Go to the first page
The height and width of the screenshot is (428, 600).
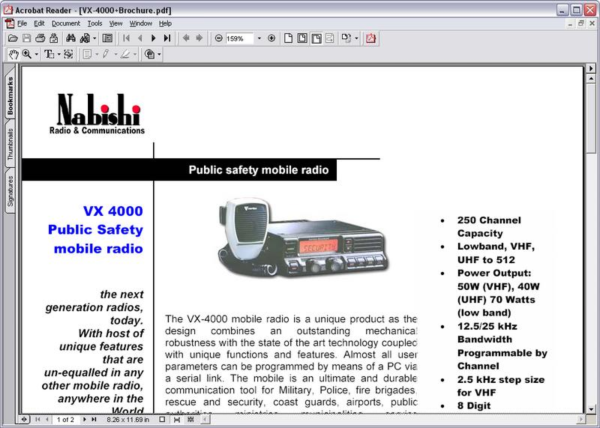(x=126, y=38)
